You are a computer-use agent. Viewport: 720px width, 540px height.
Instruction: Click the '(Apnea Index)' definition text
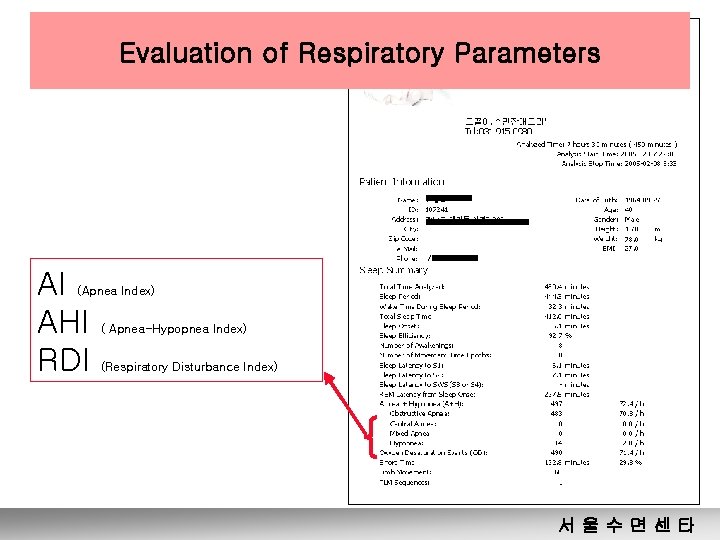click(116, 291)
